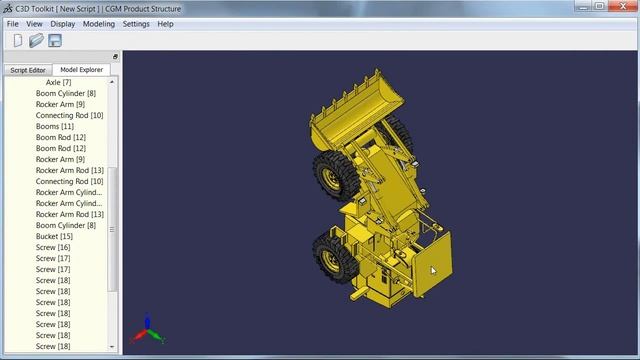Click the tree scrollbar down arrow
This screenshot has width=640, height=360.
point(112,347)
